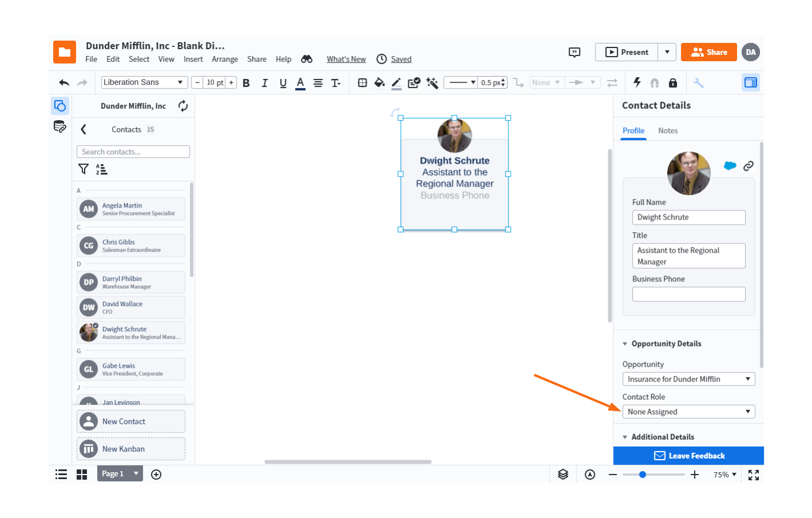
Task: Toggle italic text formatting
Action: click(x=264, y=83)
